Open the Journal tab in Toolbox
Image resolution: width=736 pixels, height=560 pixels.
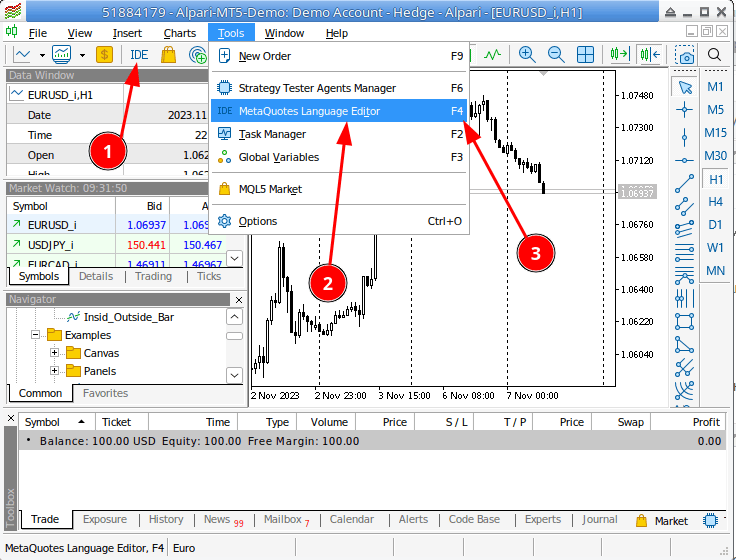tap(599, 520)
